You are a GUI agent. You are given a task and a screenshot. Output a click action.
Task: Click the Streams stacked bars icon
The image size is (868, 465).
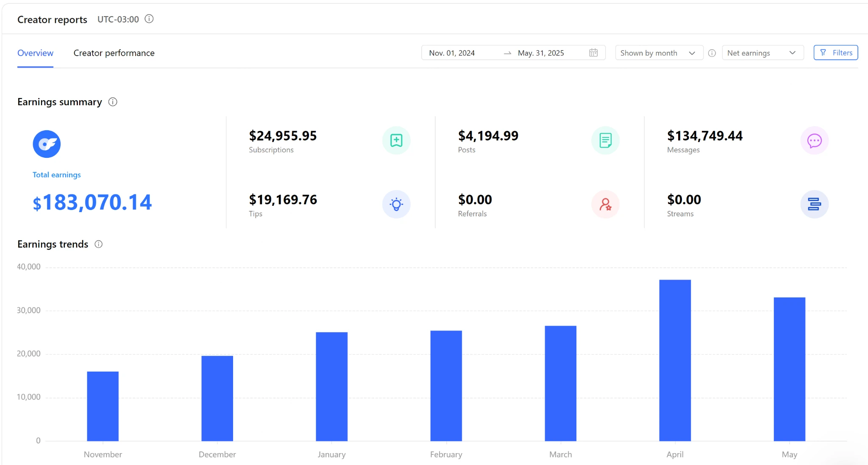(x=814, y=204)
